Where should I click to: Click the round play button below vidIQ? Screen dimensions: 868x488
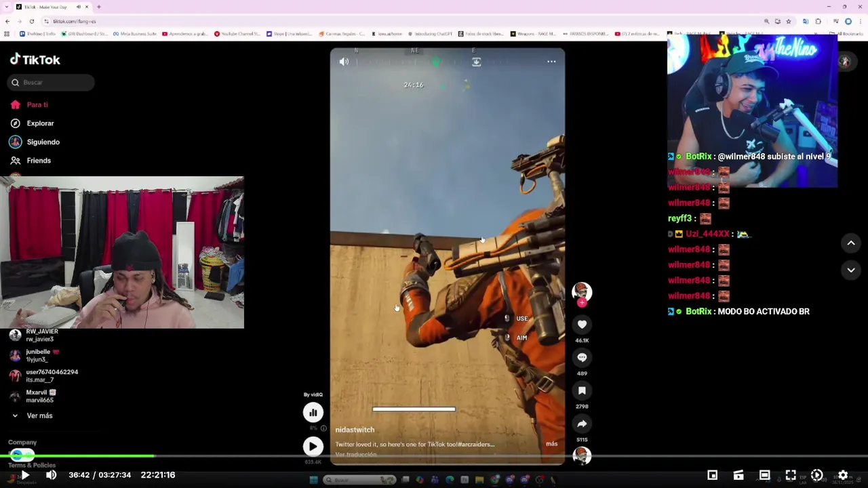pyautogui.click(x=313, y=446)
